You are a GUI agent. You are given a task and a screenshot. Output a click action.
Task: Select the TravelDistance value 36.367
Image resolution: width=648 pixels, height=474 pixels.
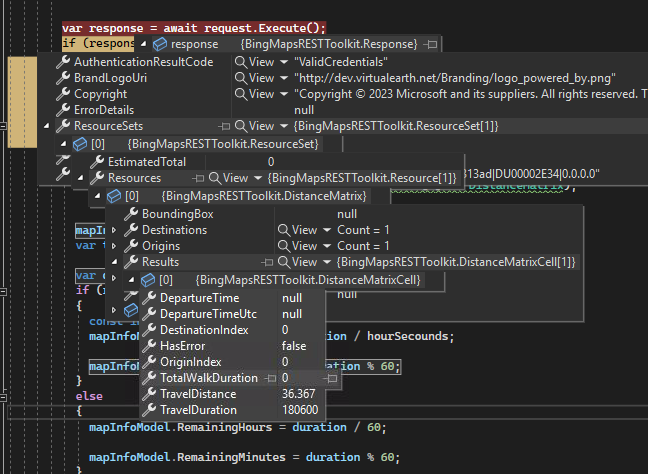tap(298, 394)
